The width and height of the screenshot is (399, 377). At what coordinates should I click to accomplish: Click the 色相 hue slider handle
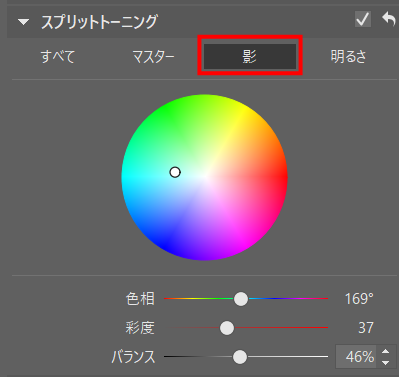pos(241,299)
